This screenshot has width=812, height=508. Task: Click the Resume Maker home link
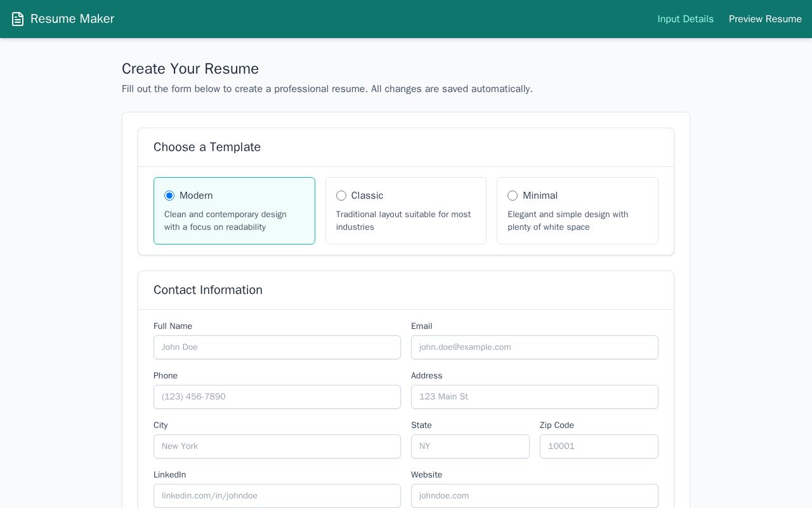(x=63, y=19)
